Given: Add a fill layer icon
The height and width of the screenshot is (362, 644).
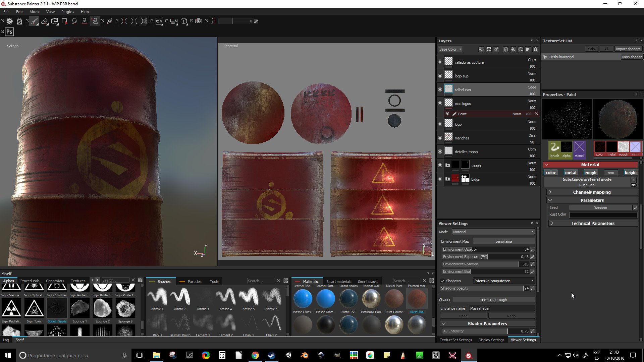Looking at the screenshot, I should click(513, 49).
